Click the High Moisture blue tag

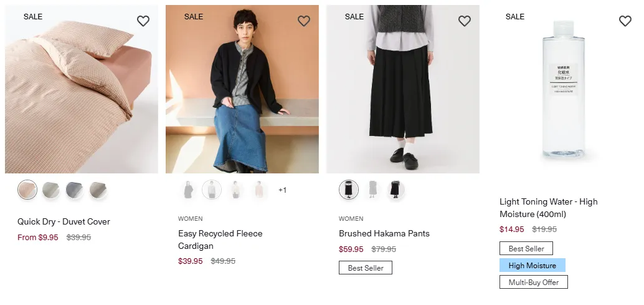(x=533, y=266)
